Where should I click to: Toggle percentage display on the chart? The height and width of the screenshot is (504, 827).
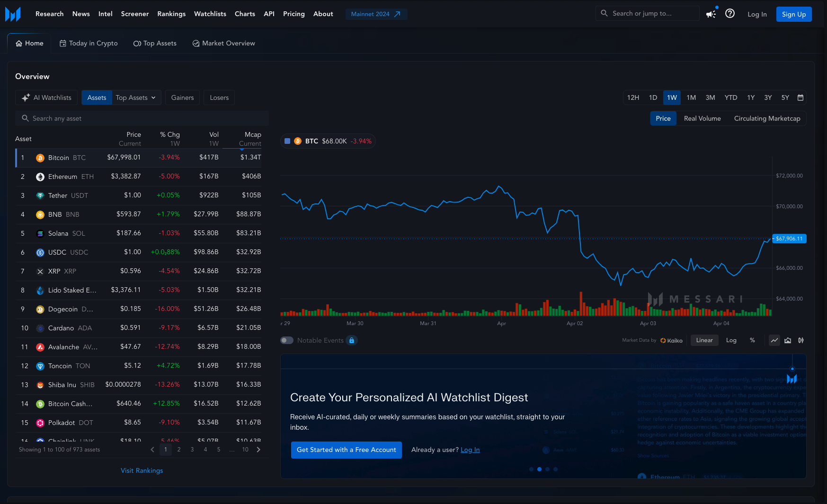[x=752, y=340]
